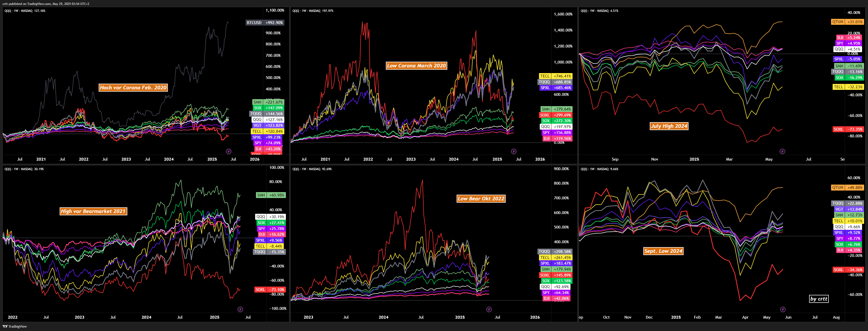Select the 'Sept. Low 2024' annotation
This screenshot has width=868, height=331.
click(x=663, y=251)
